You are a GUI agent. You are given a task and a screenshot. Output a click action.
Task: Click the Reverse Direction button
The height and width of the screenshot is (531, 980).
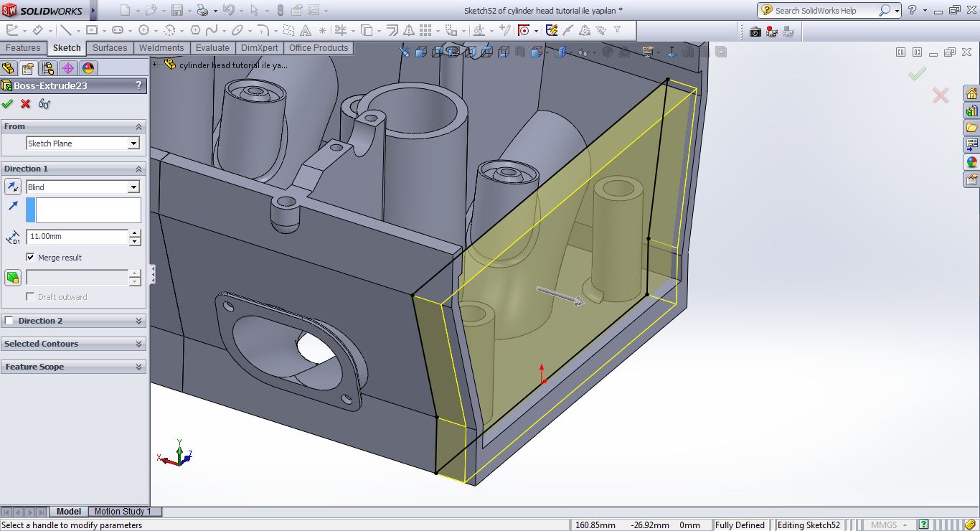click(13, 187)
